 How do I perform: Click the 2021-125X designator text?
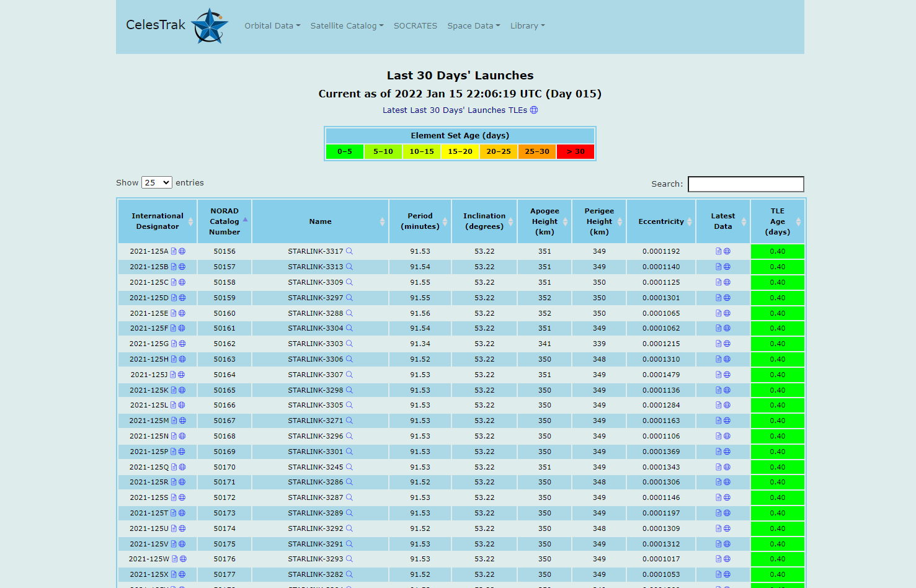point(149,574)
